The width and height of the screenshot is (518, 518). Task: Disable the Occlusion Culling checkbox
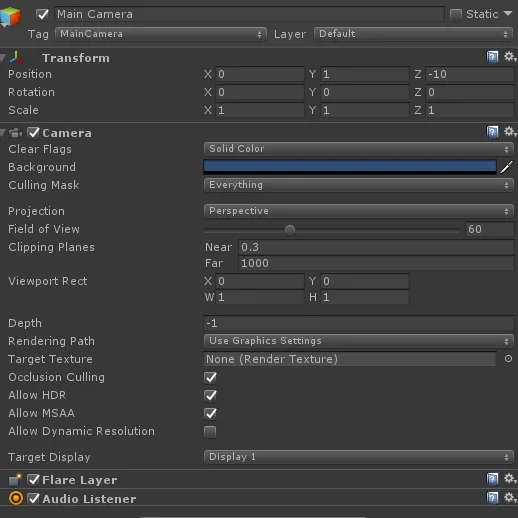click(210, 377)
